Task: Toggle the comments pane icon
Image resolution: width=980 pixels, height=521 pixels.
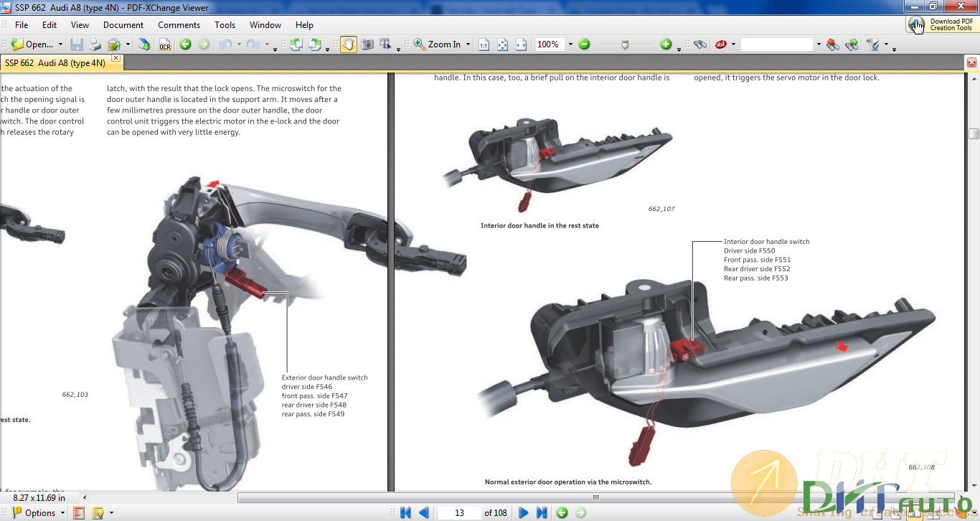Action: click(x=97, y=512)
